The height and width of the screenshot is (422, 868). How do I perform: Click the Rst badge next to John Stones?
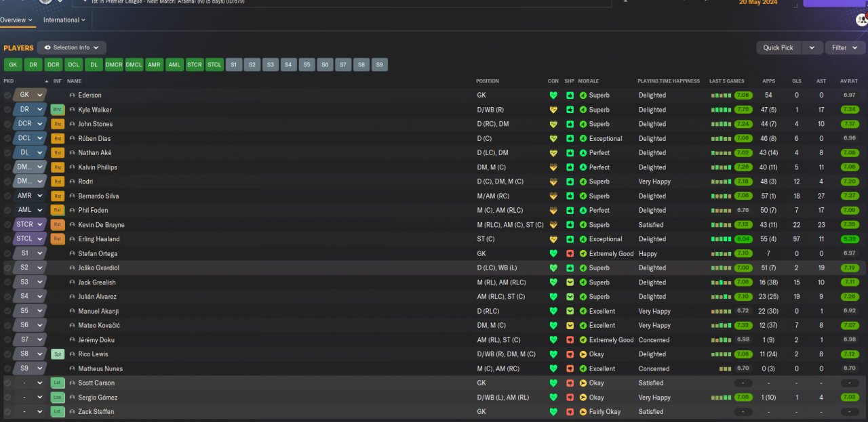click(58, 124)
